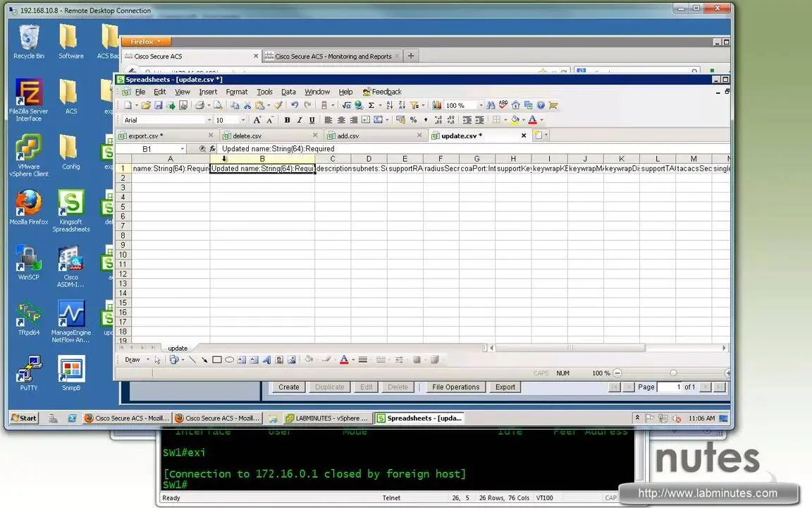The width and height of the screenshot is (812, 508).
Task: Click the Increase Font Size icon
Action: point(257,120)
